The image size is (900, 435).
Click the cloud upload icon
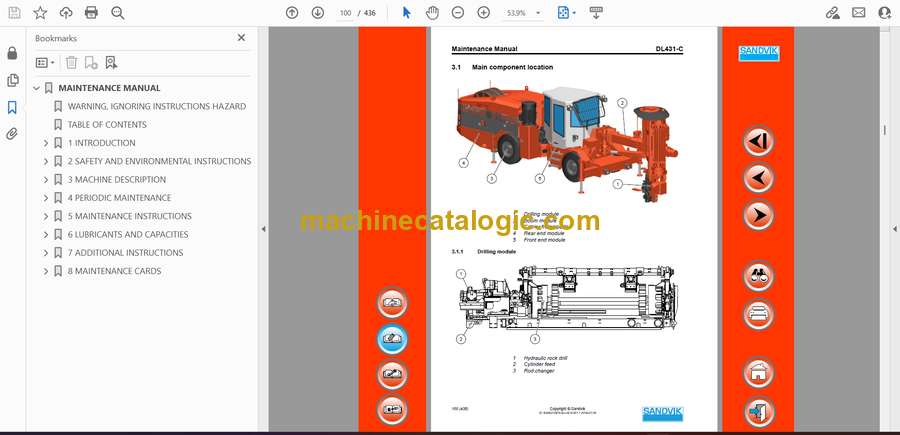[66, 13]
